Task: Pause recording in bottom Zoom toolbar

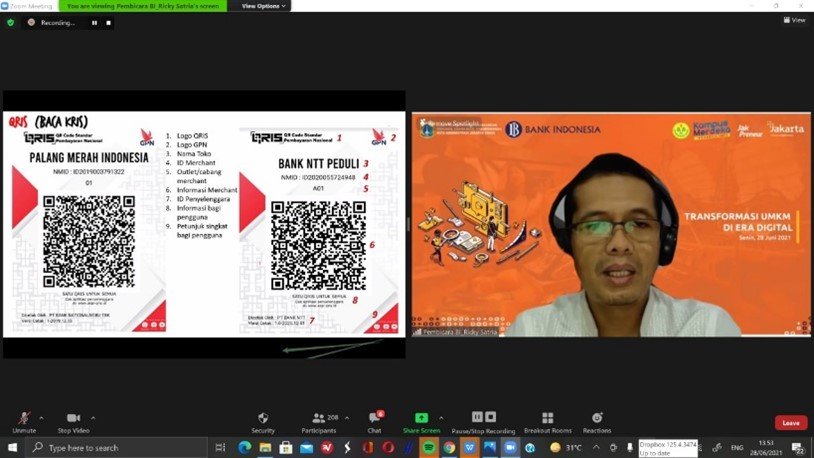Action: 477,416
